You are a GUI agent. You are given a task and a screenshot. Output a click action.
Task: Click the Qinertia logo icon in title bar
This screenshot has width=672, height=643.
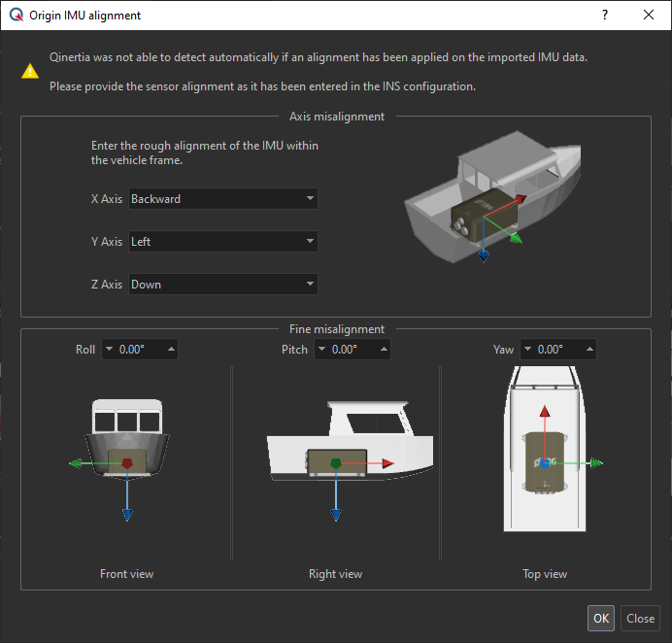click(x=15, y=15)
